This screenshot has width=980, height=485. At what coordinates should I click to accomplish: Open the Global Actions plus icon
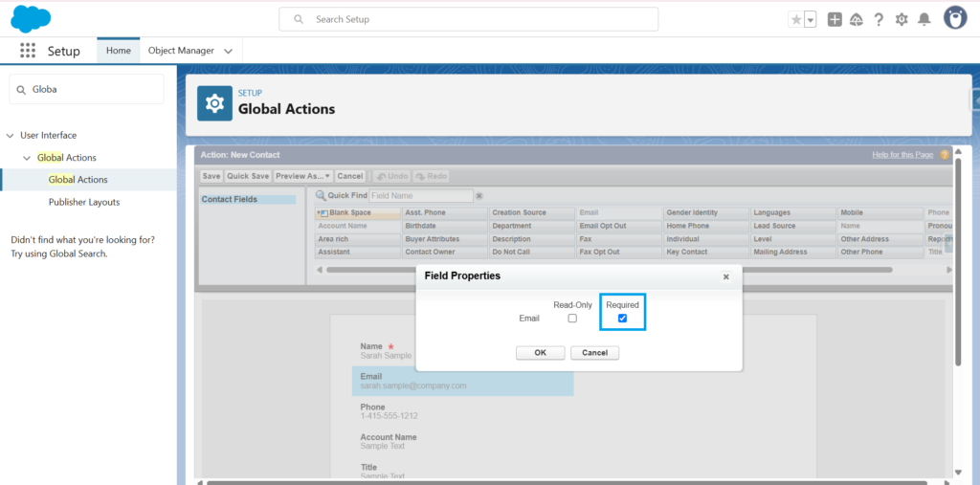click(835, 19)
